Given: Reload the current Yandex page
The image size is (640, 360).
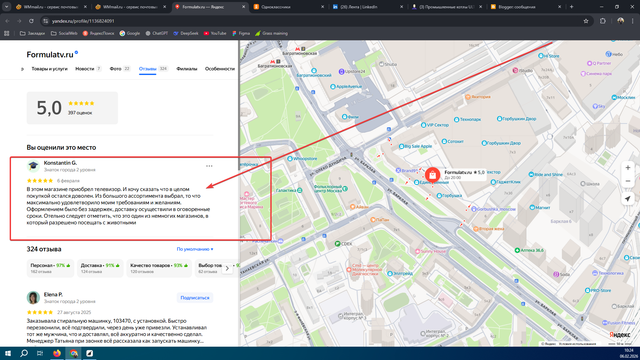Looking at the screenshot, I should pyautogui.click(x=31, y=21).
